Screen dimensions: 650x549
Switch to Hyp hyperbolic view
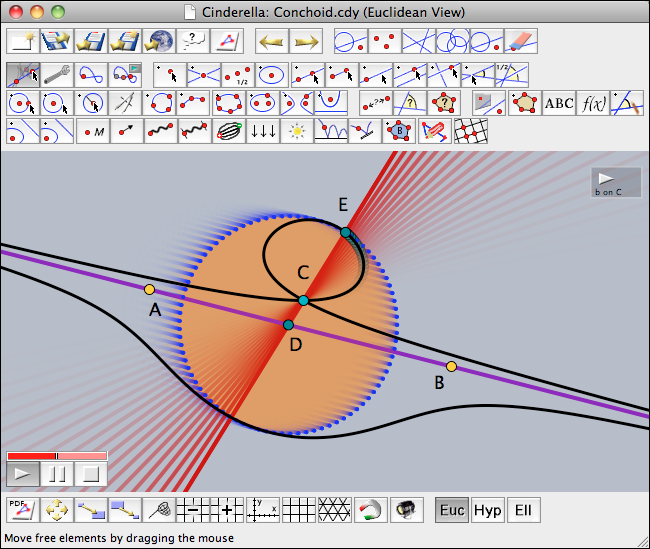click(488, 510)
